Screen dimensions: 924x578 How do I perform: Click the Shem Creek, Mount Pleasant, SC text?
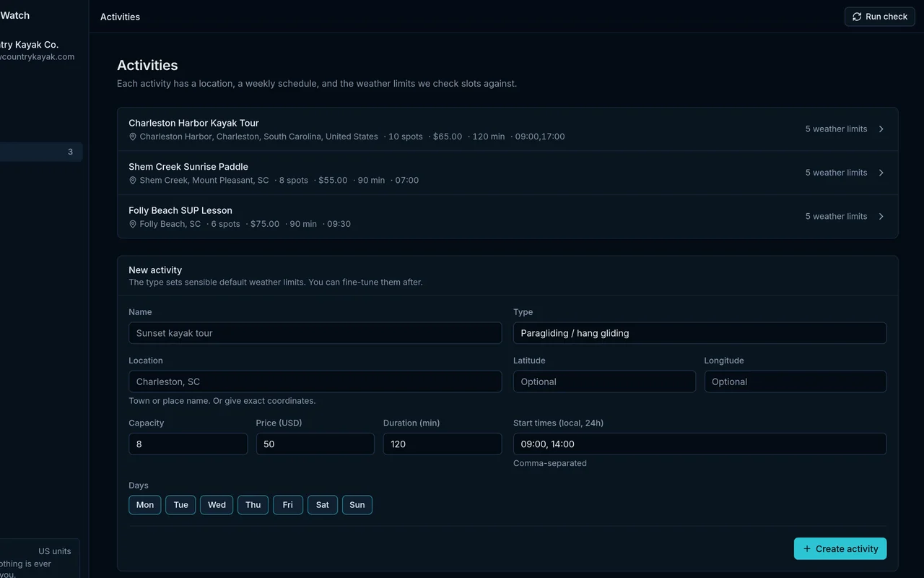pyautogui.click(x=204, y=181)
